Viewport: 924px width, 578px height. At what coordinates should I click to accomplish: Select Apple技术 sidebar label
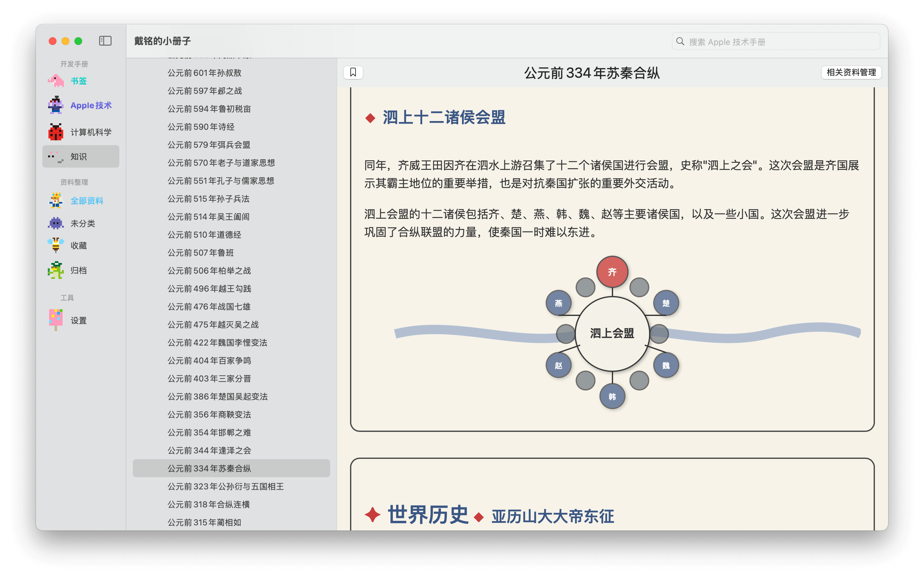(x=91, y=105)
